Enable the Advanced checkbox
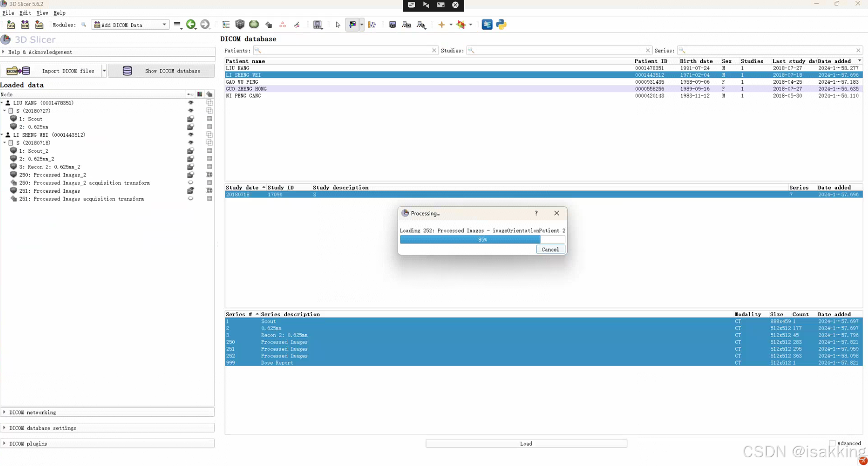Viewport: 868px width, 466px height. tap(833, 443)
